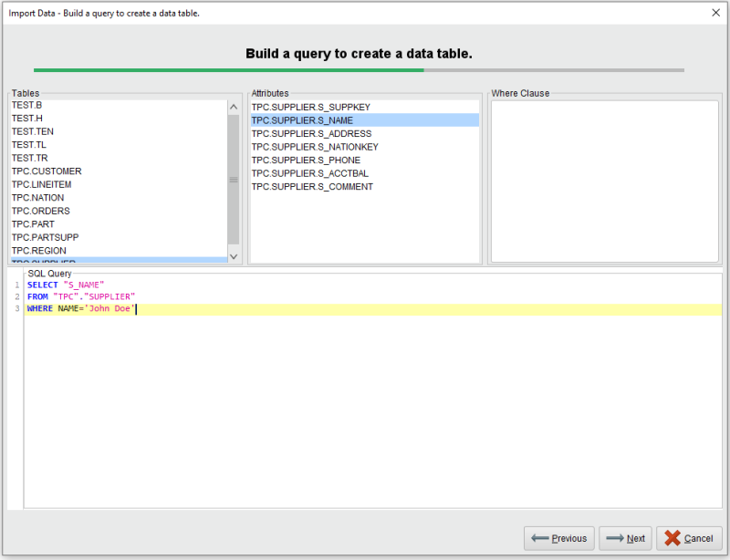
Task: Select attribute TPC.SUPPLIER.S_ACCTBAL
Action: click(x=365, y=173)
